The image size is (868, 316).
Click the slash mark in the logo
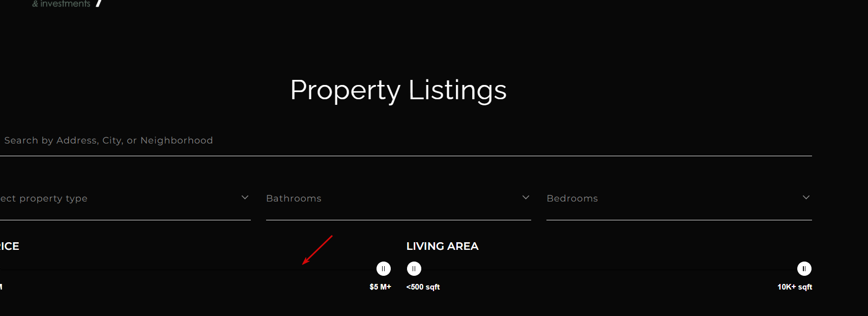[x=99, y=3]
